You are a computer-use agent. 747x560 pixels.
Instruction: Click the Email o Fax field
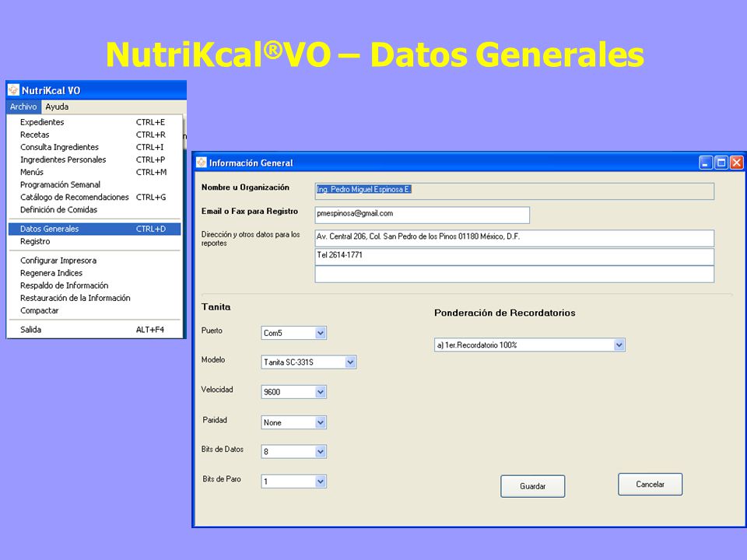coord(422,215)
